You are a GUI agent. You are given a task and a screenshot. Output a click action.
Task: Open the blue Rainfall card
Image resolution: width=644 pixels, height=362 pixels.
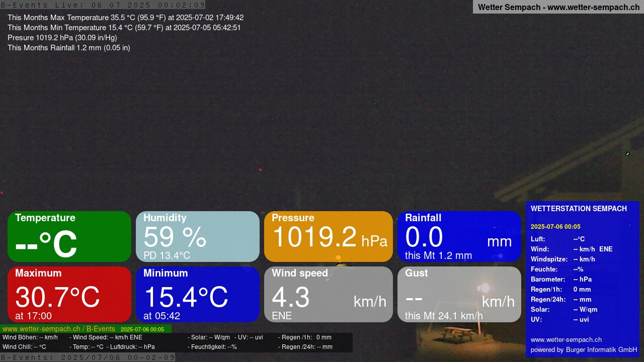[459, 236]
